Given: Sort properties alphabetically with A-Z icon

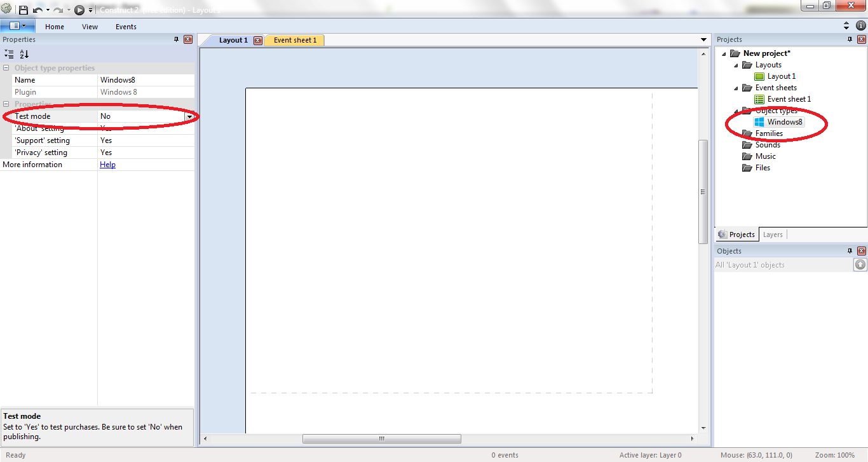Looking at the screenshot, I should [24, 55].
